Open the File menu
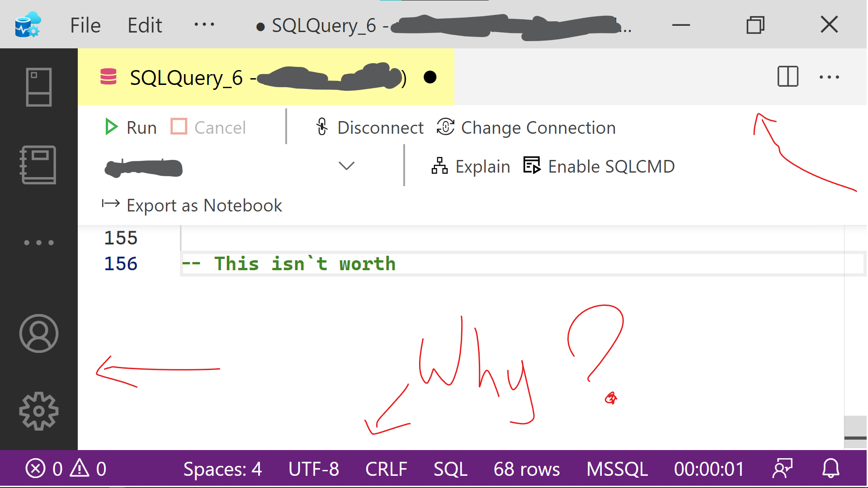The width and height of the screenshot is (868, 488). (x=85, y=25)
